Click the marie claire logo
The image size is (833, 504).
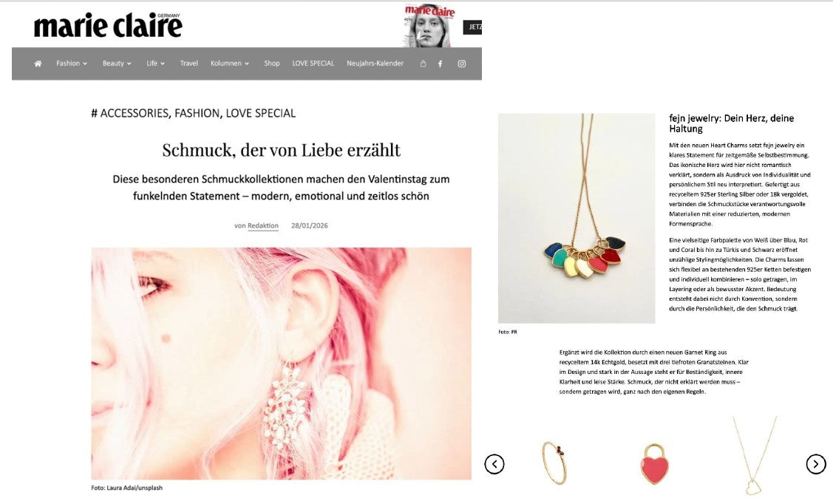point(108,25)
